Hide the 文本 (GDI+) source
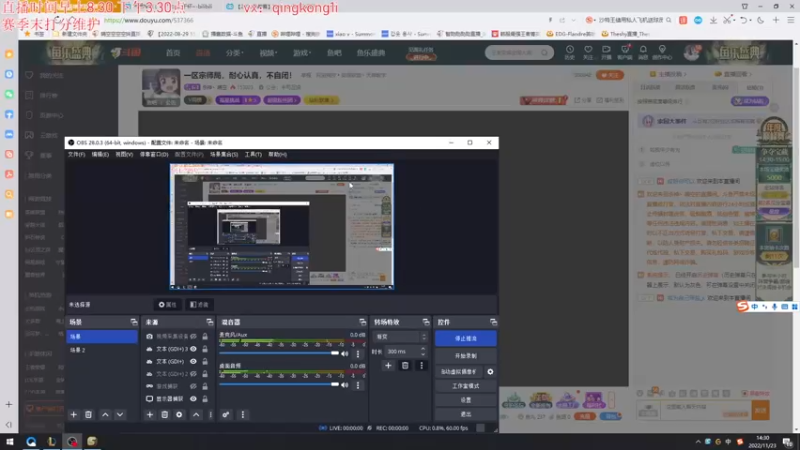800x450 pixels. 193,361
